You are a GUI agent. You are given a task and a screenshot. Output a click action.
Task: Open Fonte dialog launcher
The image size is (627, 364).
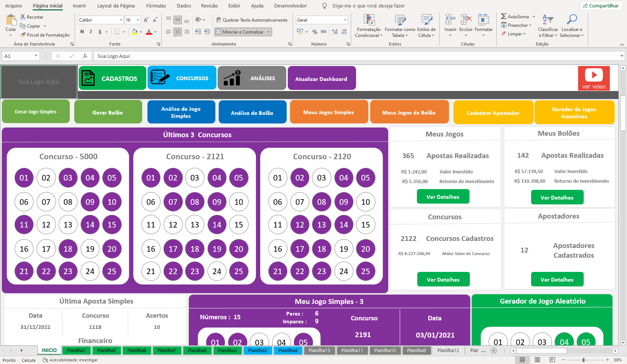pyautogui.click(x=159, y=44)
